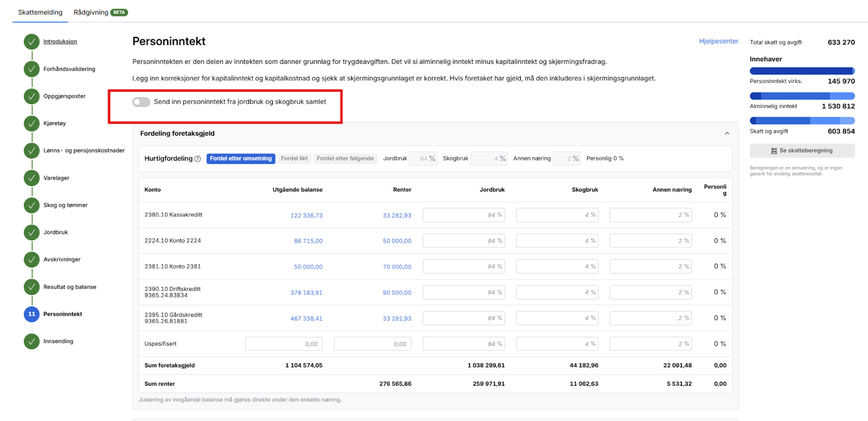The image size is (868, 421).
Task: Click Sum renter total 276 565,86
Action: 395,384
